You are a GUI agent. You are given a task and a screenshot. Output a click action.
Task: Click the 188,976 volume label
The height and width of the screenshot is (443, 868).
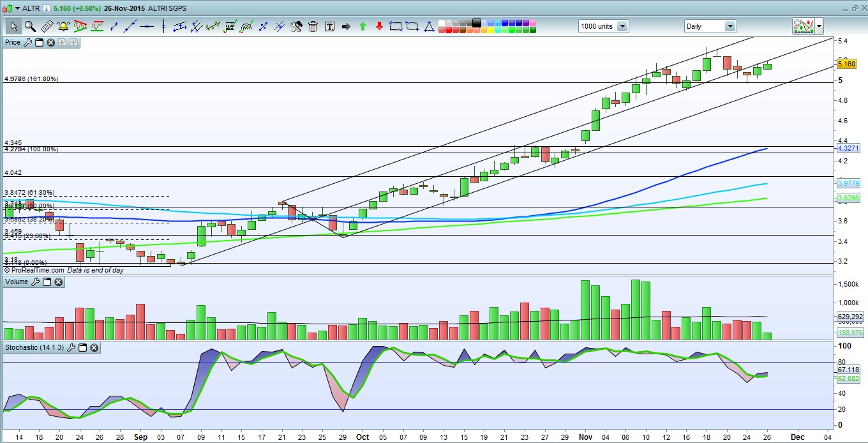point(849,333)
